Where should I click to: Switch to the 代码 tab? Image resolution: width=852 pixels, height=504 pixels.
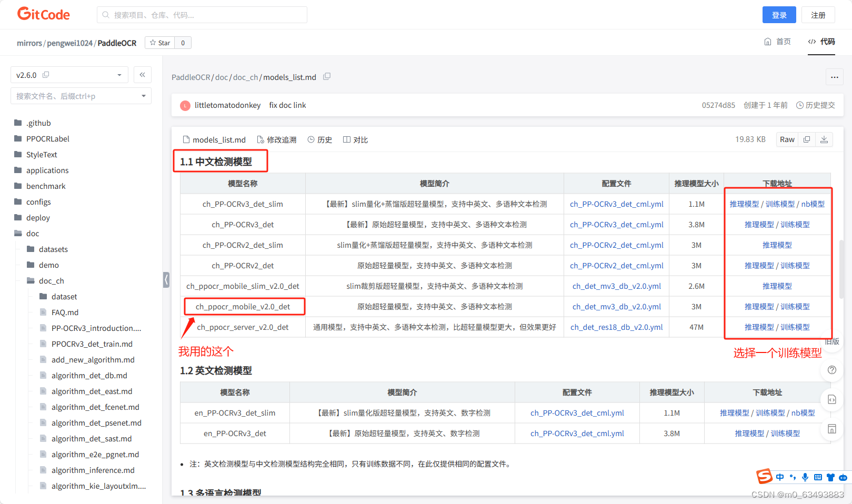point(821,42)
